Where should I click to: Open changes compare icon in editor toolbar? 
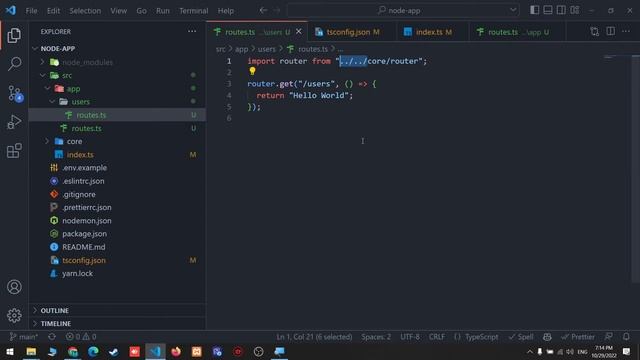click(595, 31)
